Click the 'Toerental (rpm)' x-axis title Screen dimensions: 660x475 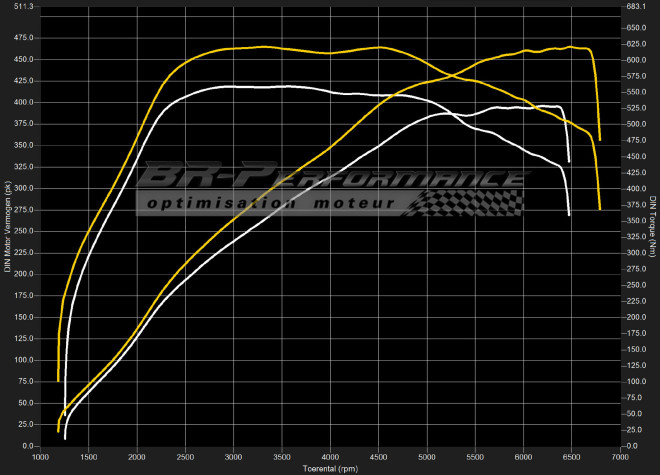330,468
